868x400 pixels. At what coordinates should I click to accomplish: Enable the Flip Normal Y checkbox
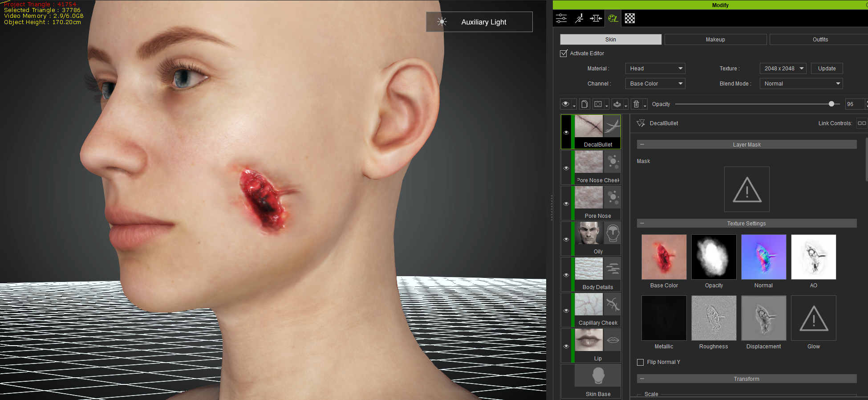(x=641, y=362)
